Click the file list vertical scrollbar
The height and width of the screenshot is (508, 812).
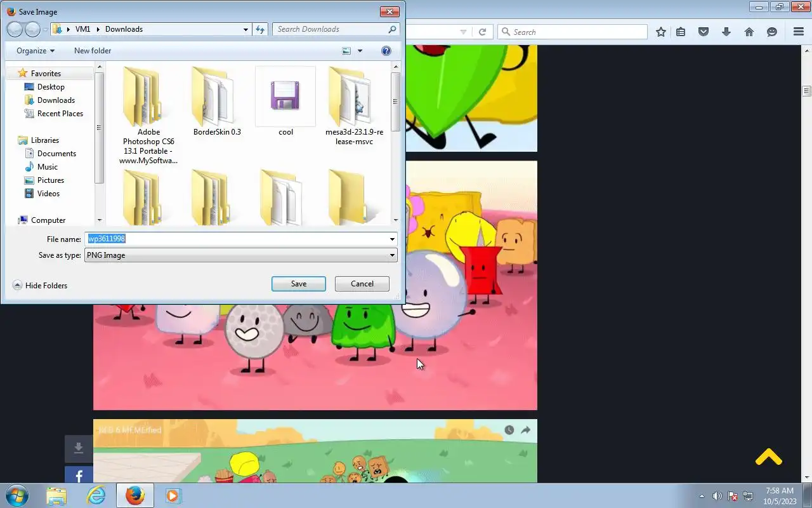click(395, 143)
